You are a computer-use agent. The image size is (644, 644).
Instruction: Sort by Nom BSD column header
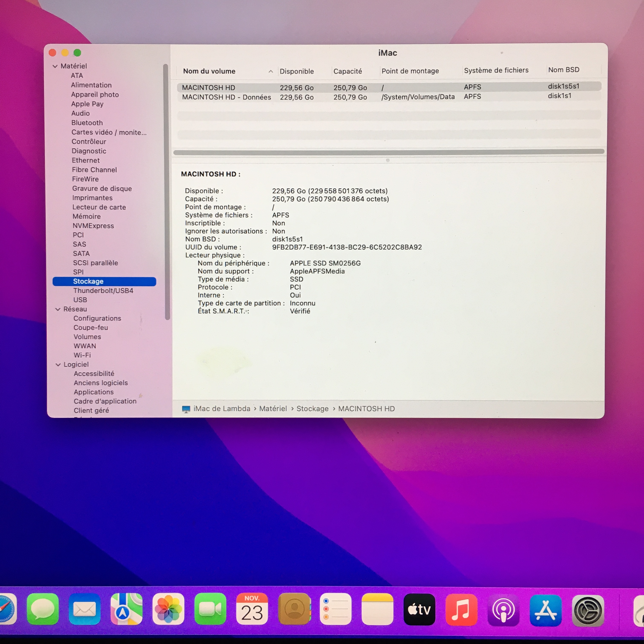(x=564, y=70)
